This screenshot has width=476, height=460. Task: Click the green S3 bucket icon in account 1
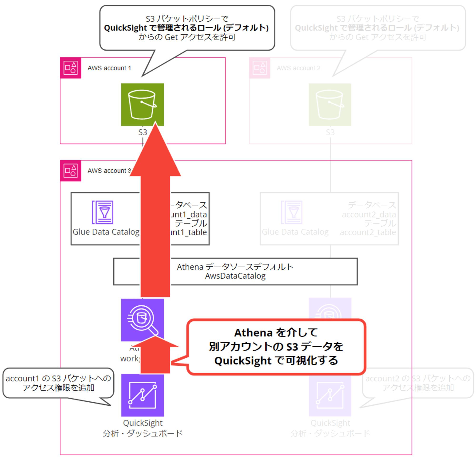tap(142, 105)
